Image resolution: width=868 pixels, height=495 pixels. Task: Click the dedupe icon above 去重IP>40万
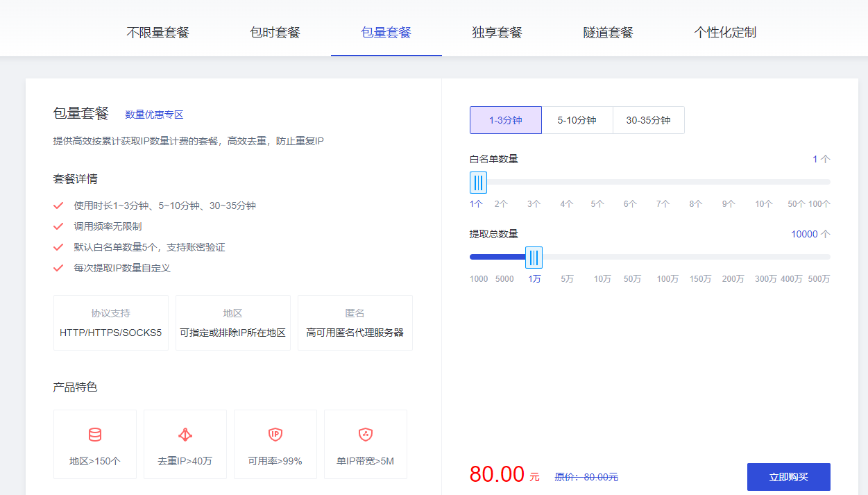(x=185, y=435)
